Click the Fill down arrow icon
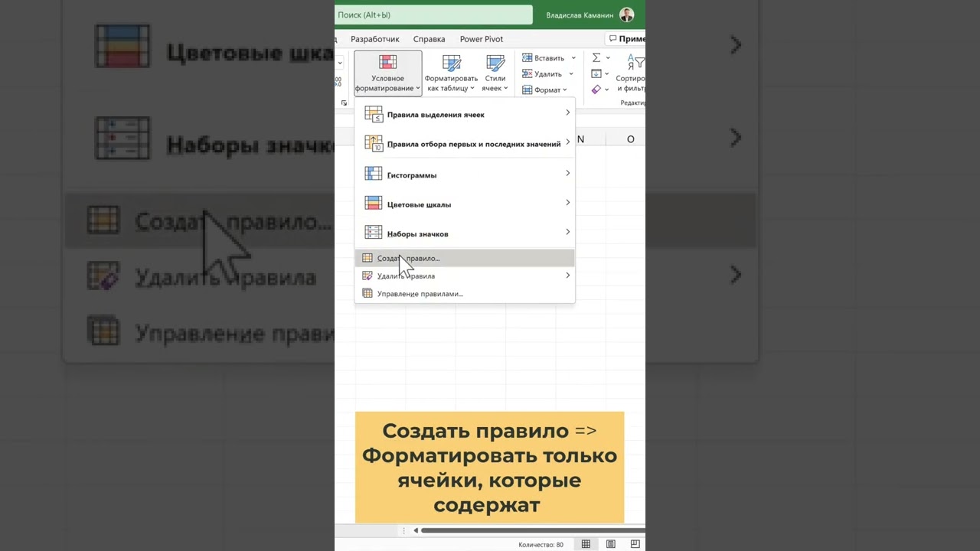The image size is (980, 551). 596,74
